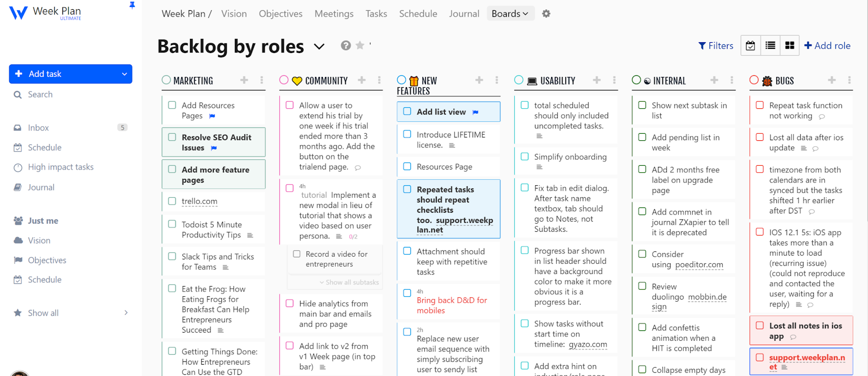This screenshot has width=868, height=376.
Task: Tick the Repeat task function not working checkbox
Action: click(x=759, y=105)
